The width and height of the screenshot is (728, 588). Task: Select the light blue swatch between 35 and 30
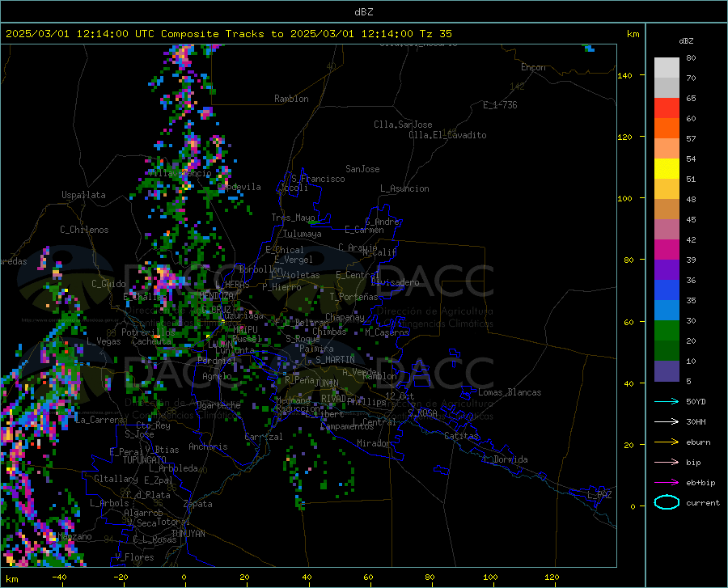click(x=667, y=311)
